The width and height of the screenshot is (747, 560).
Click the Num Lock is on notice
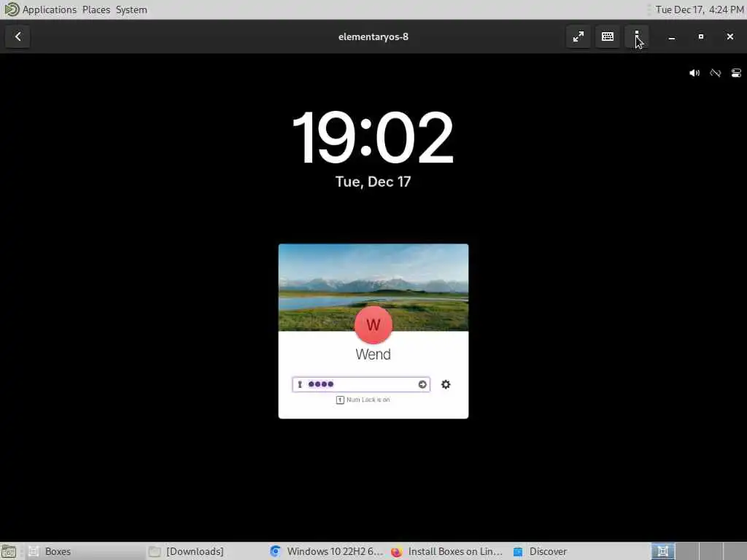tap(363, 400)
